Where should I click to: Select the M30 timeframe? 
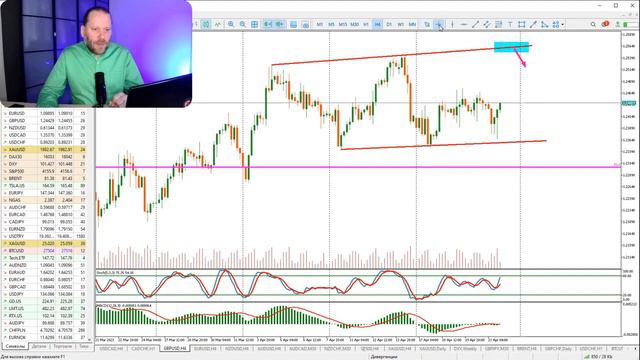[x=354, y=24]
